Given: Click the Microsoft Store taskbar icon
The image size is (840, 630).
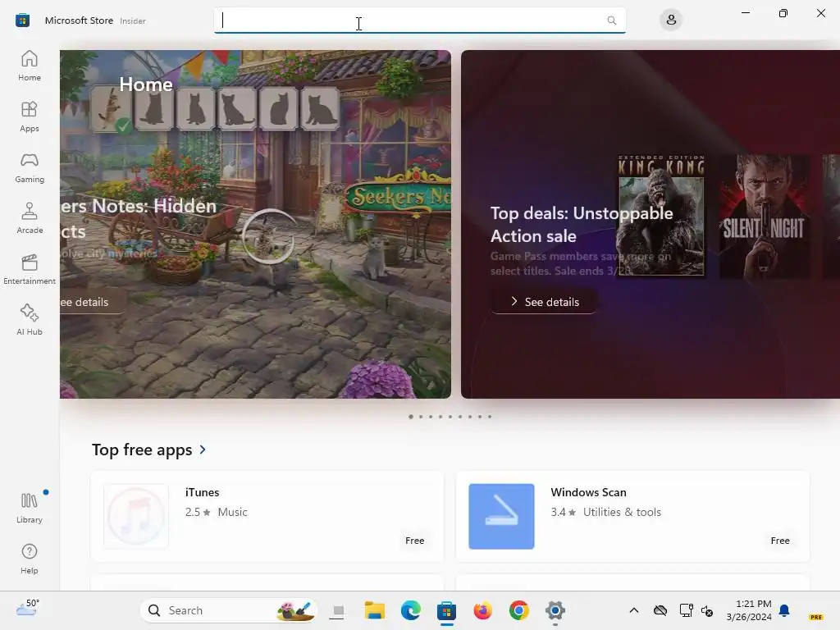Looking at the screenshot, I should [x=446, y=610].
